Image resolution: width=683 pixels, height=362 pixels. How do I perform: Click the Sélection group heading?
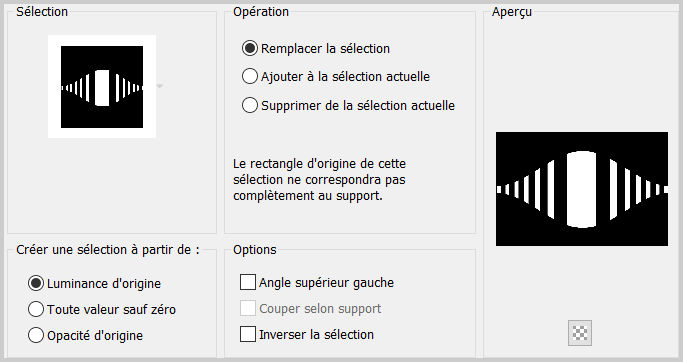tap(42, 12)
